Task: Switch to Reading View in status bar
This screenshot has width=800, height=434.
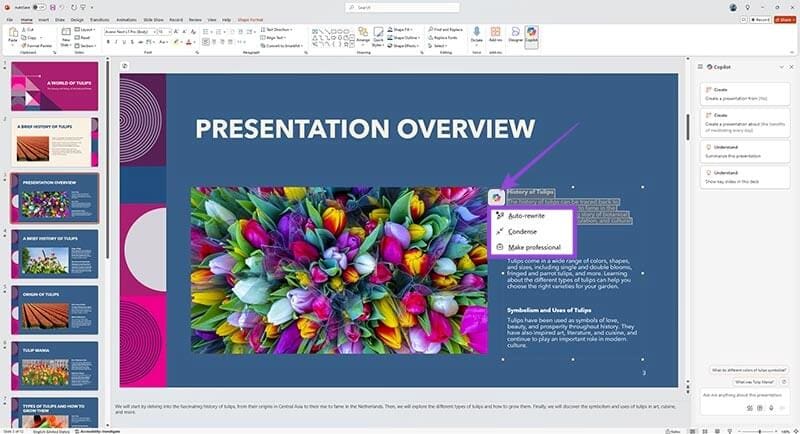Action: (717, 431)
